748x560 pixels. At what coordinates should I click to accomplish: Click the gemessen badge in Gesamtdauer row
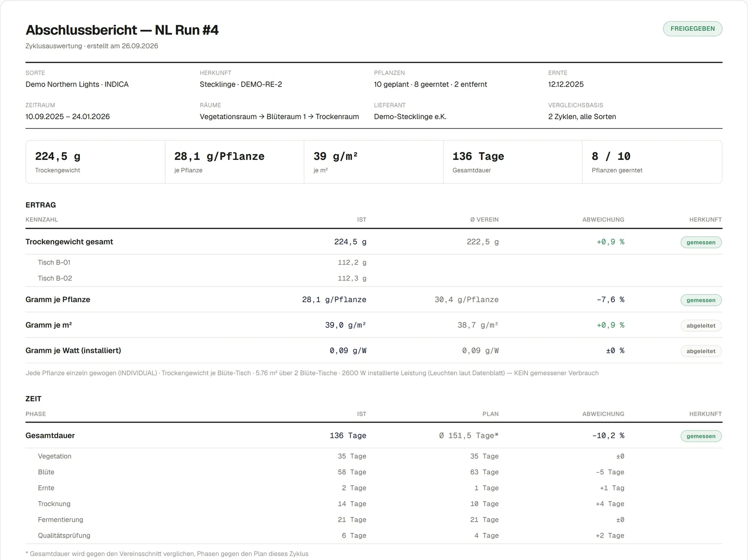[701, 436]
